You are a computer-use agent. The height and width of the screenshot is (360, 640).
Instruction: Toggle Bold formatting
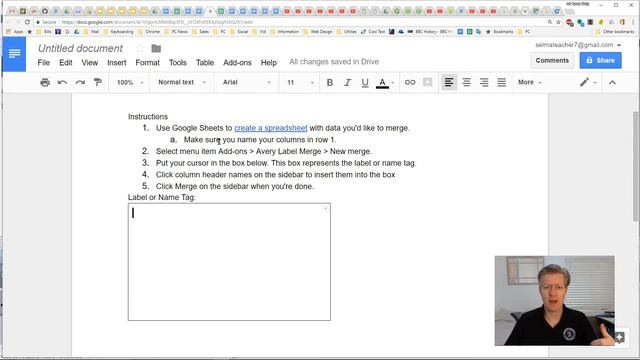click(x=330, y=82)
